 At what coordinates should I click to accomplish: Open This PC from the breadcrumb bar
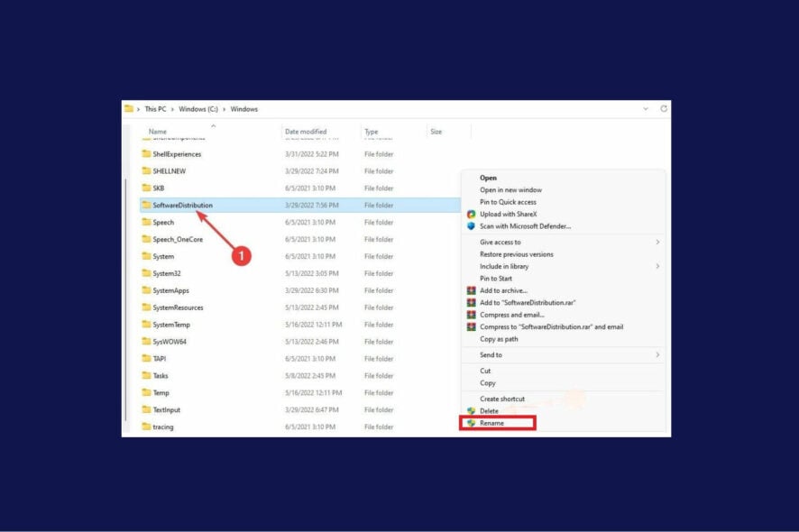pyautogui.click(x=155, y=108)
